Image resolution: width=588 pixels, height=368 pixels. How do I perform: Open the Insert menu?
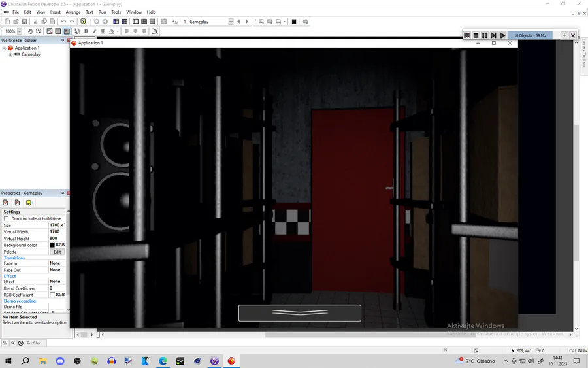coord(55,12)
